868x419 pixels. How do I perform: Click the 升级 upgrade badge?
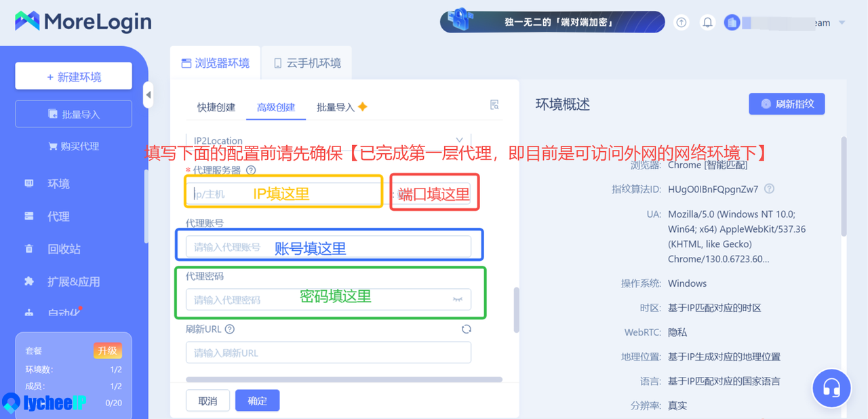(107, 351)
